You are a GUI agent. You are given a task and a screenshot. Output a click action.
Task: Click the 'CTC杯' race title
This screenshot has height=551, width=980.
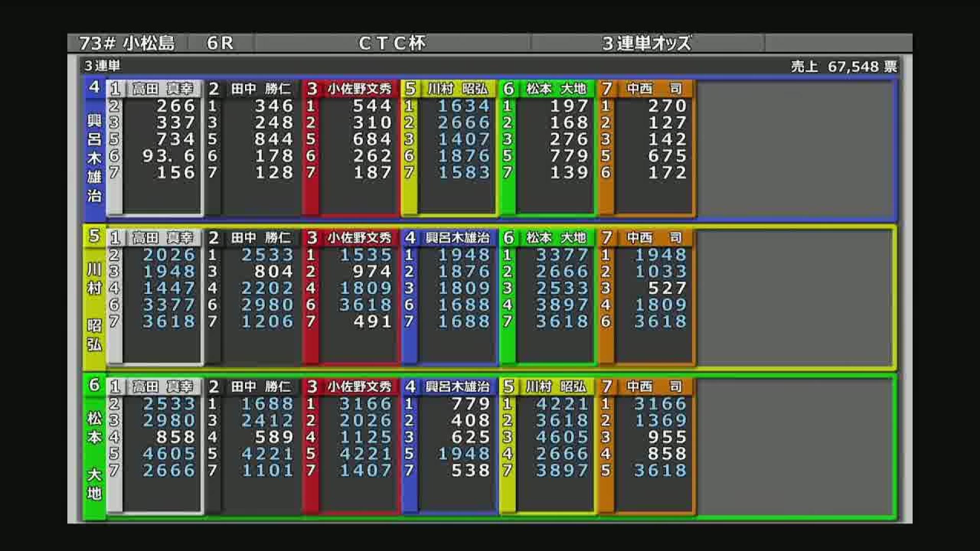tap(392, 43)
